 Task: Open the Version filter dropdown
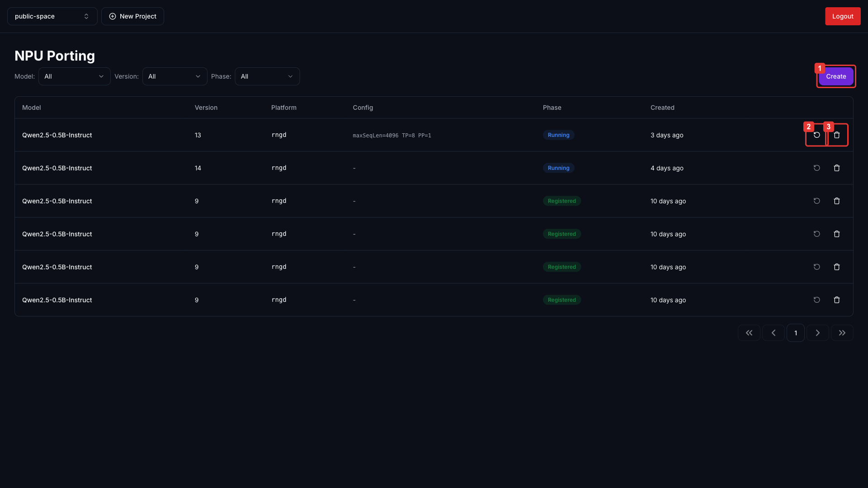click(x=175, y=76)
